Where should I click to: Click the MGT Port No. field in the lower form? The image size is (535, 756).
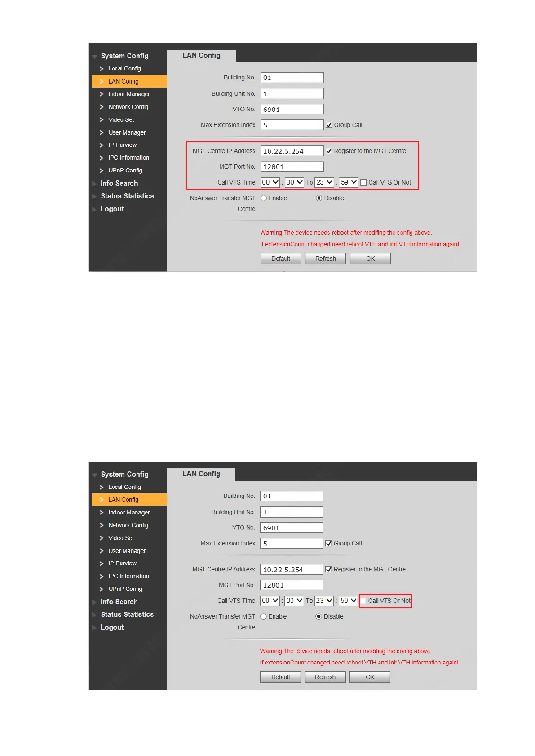pyautogui.click(x=292, y=585)
